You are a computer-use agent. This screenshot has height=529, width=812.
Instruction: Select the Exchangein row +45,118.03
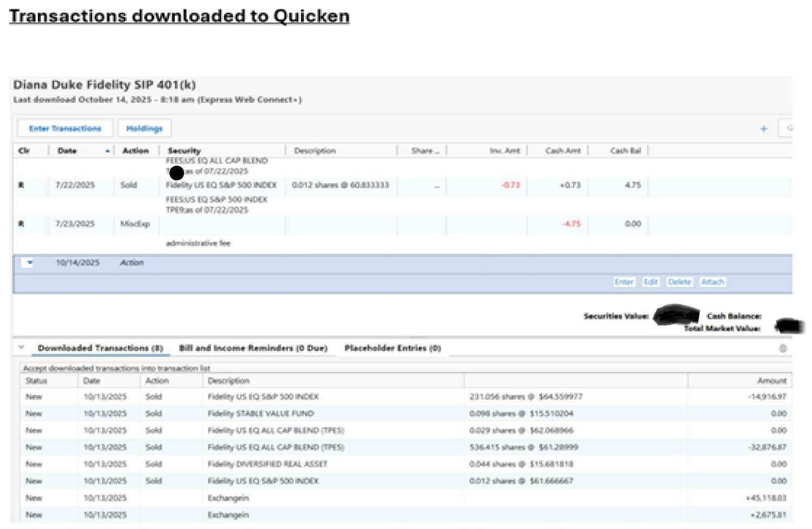point(406,498)
